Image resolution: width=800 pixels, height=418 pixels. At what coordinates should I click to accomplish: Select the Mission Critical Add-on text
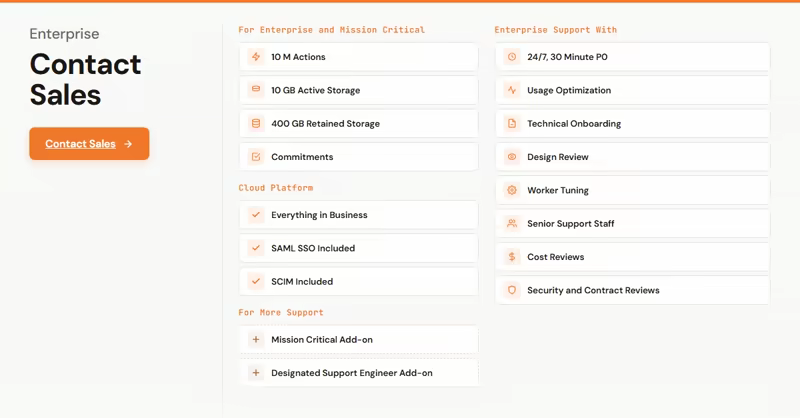pyautogui.click(x=322, y=339)
